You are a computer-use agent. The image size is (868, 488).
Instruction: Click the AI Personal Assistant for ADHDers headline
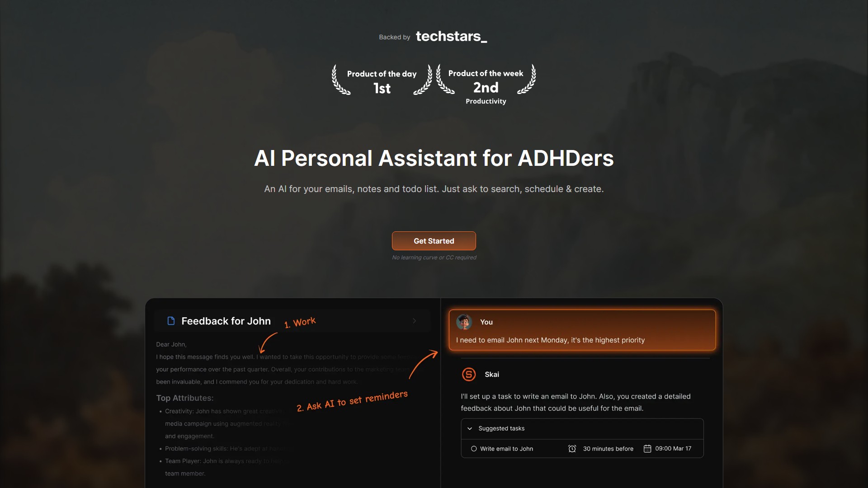434,158
